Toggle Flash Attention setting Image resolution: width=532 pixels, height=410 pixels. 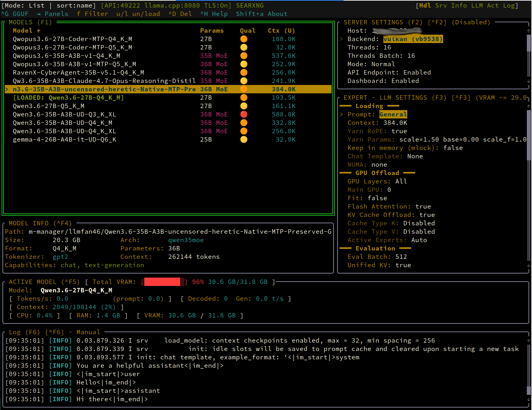tap(389, 207)
